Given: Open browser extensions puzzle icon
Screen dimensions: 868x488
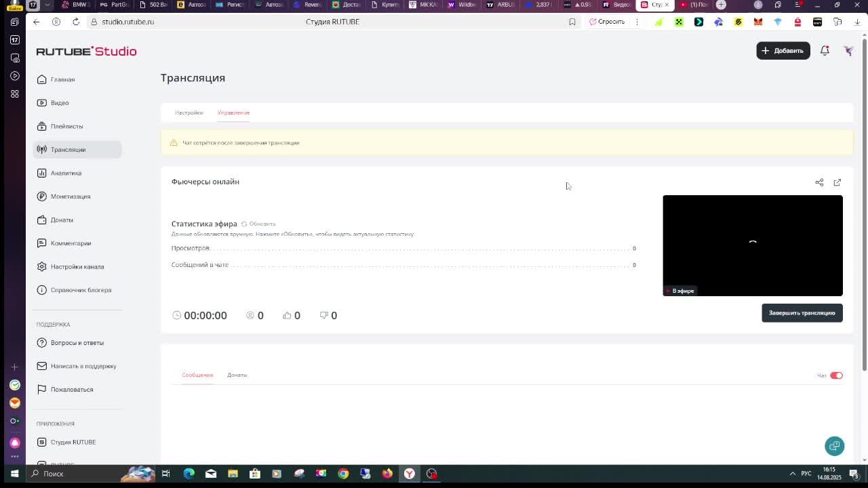Looking at the screenshot, I should tap(837, 22).
